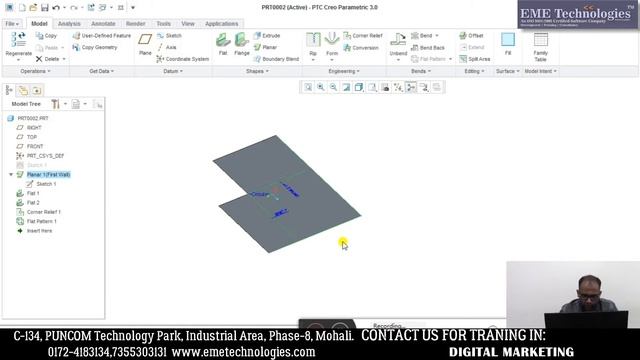The width and height of the screenshot is (640, 360).
Task: Toggle datum display filters in graphics toolbar
Action: click(398, 87)
